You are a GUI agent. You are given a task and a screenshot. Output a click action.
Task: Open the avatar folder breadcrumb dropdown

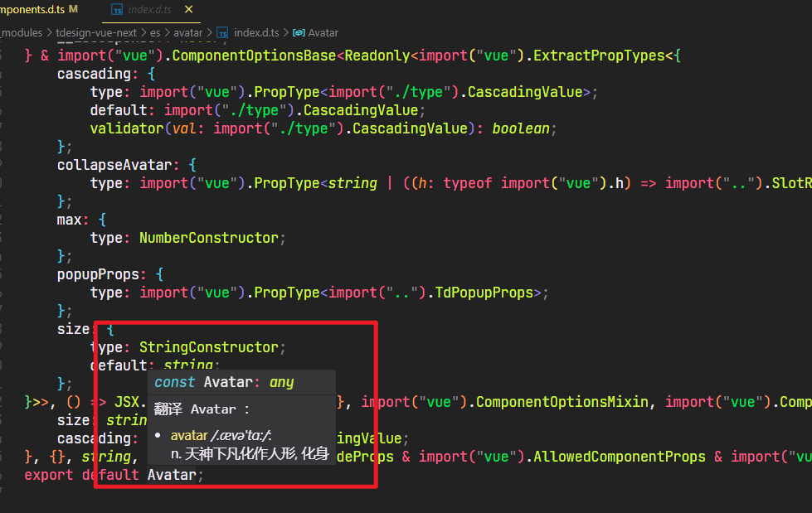click(x=187, y=32)
